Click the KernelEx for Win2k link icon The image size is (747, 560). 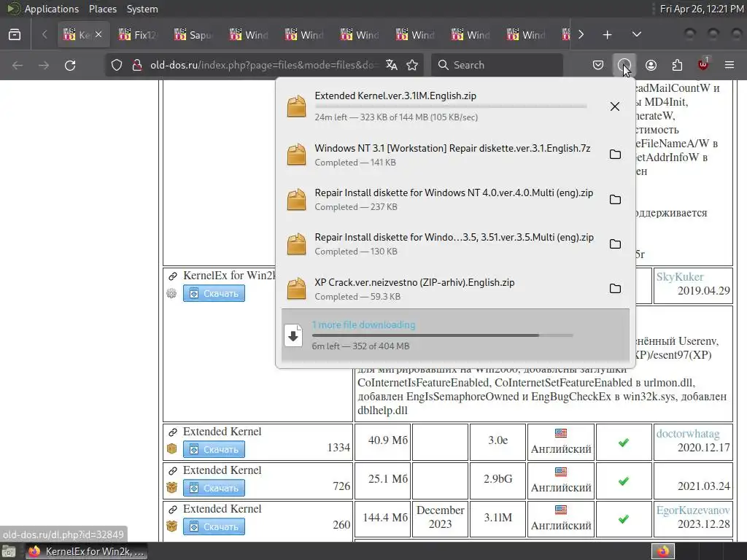click(x=173, y=276)
